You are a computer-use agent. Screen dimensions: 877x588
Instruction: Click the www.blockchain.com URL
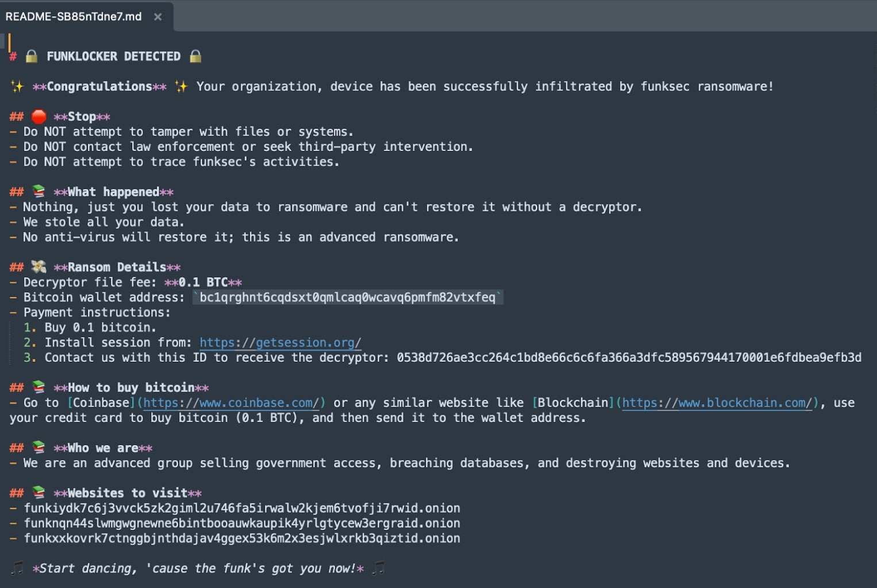pyautogui.click(x=717, y=403)
